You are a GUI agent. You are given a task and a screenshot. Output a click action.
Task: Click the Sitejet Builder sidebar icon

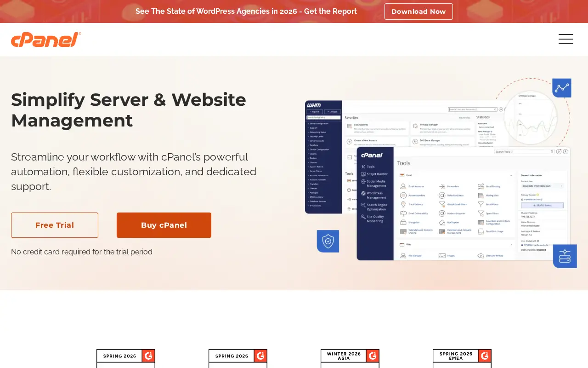pos(363,174)
